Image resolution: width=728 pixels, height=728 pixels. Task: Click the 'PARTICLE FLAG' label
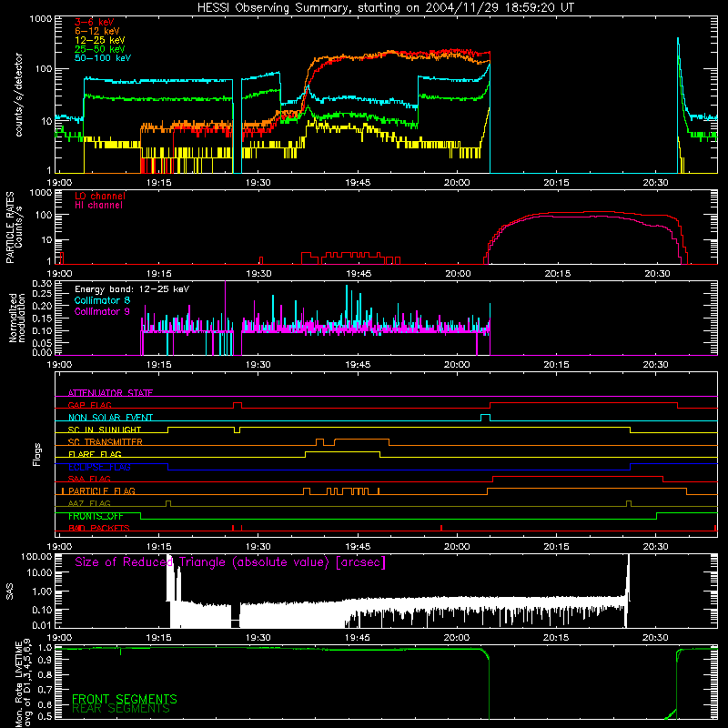pos(101,490)
